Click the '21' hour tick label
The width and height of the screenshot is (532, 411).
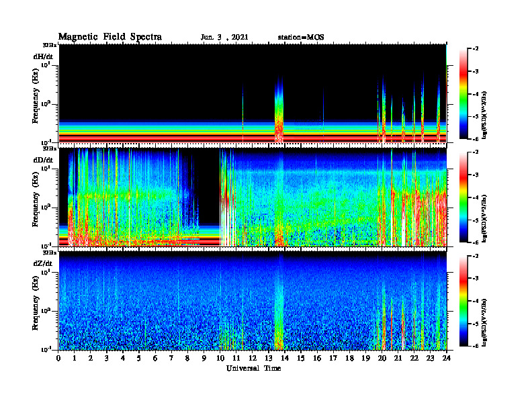click(398, 359)
